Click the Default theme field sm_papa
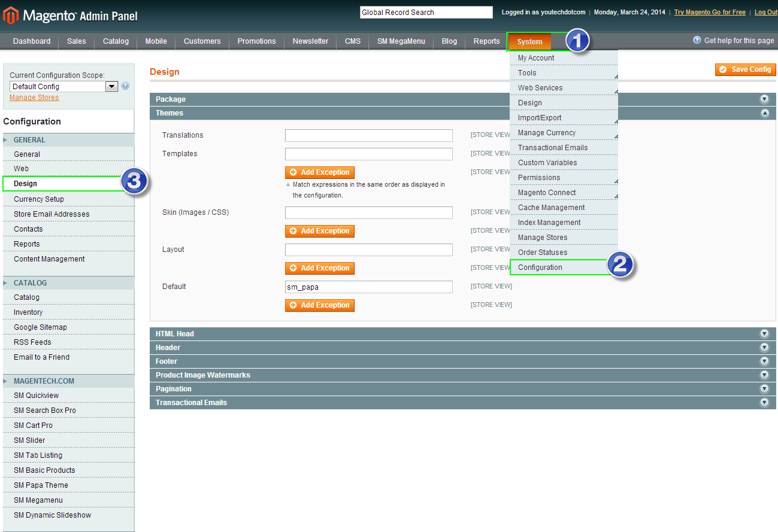 coord(369,287)
